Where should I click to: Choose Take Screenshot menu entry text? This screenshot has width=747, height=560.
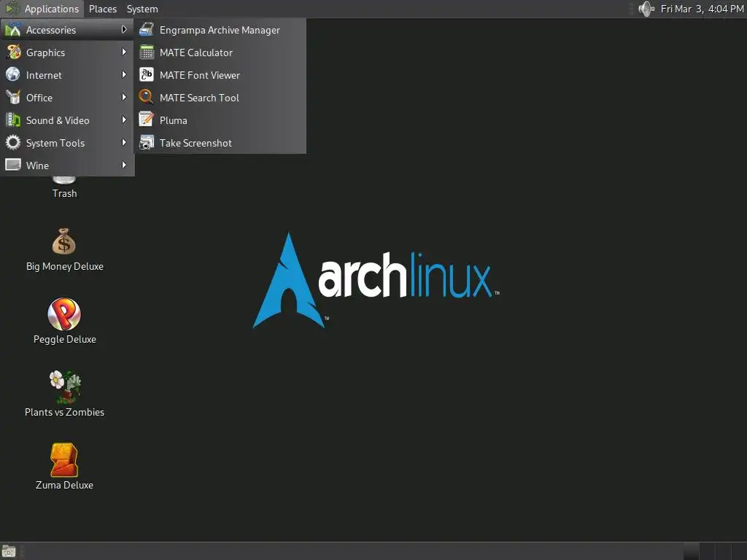[196, 143]
